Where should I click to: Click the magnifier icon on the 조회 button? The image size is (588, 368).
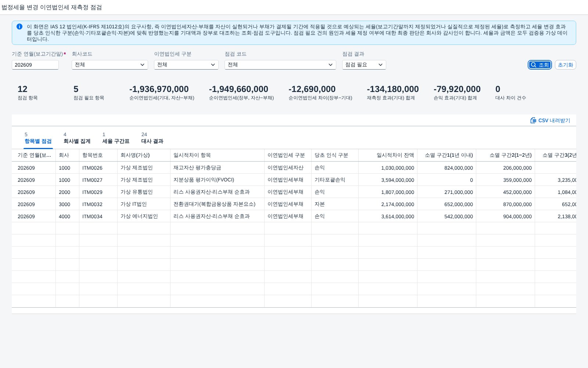click(534, 65)
